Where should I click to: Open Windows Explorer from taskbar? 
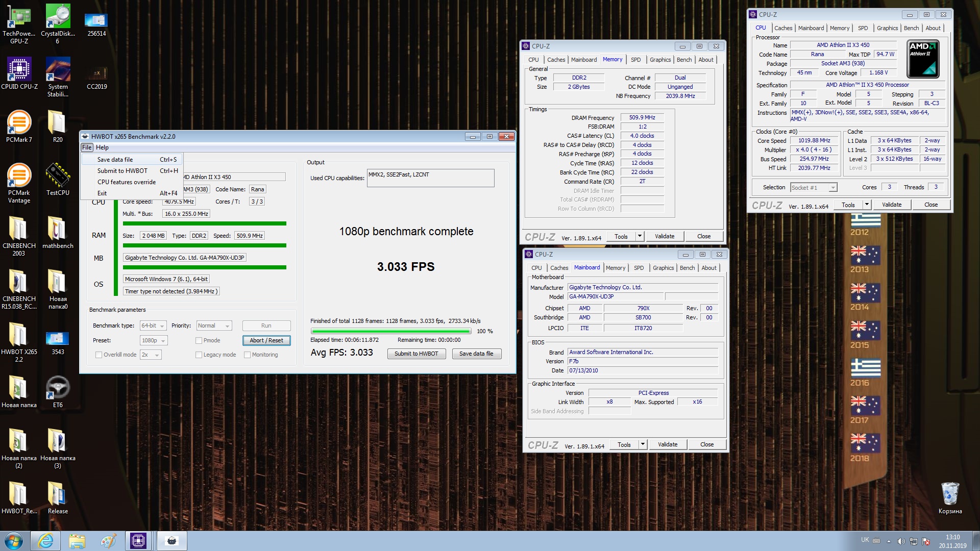tap(77, 541)
